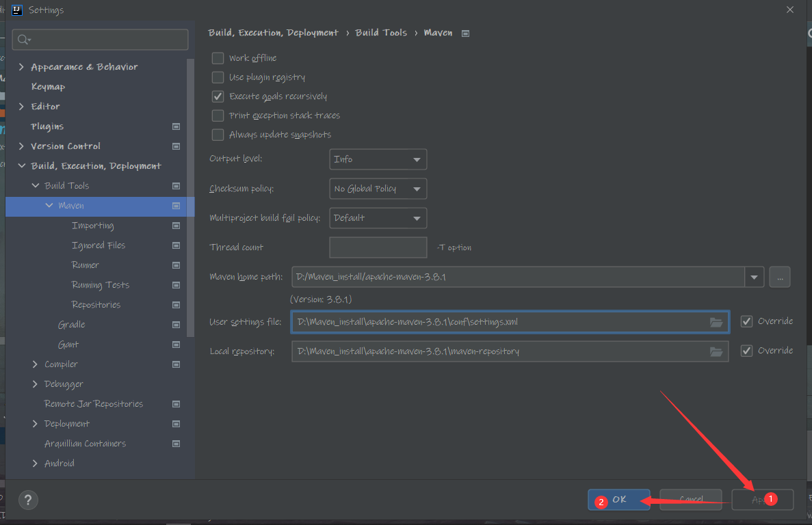Viewport: 812px width, 525px height.
Task: Close the Settings dialog
Action: 789,10
